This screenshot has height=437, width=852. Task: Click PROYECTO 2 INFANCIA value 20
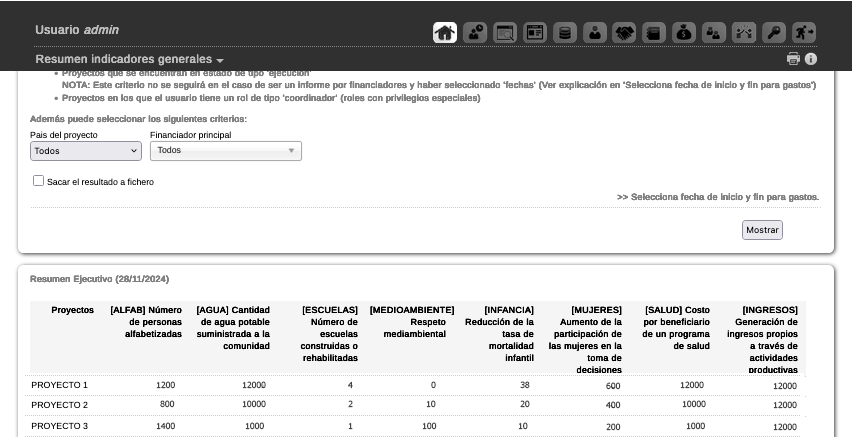524,404
